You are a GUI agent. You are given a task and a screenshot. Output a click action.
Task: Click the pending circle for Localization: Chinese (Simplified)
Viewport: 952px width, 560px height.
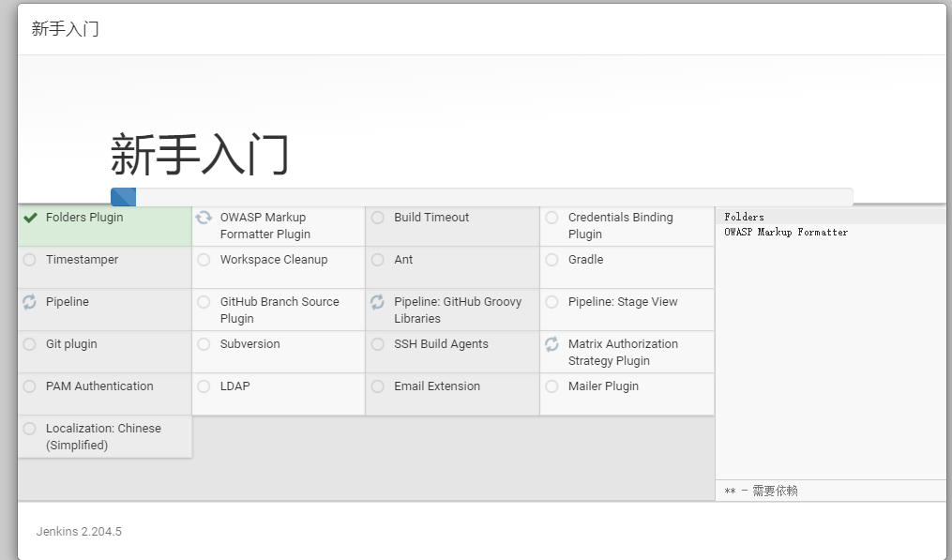pos(29,429)
